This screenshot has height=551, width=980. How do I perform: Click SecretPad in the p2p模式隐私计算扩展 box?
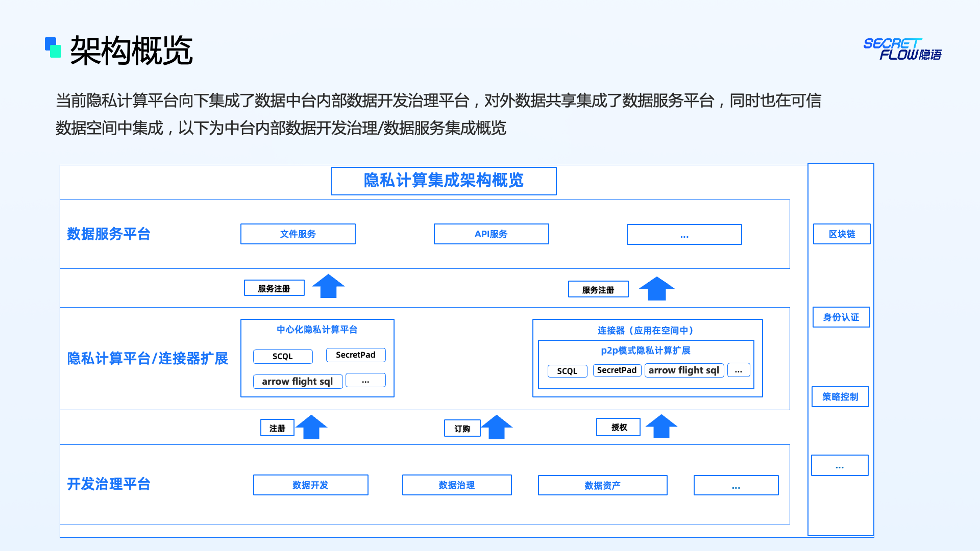click(x=617, y=370)
